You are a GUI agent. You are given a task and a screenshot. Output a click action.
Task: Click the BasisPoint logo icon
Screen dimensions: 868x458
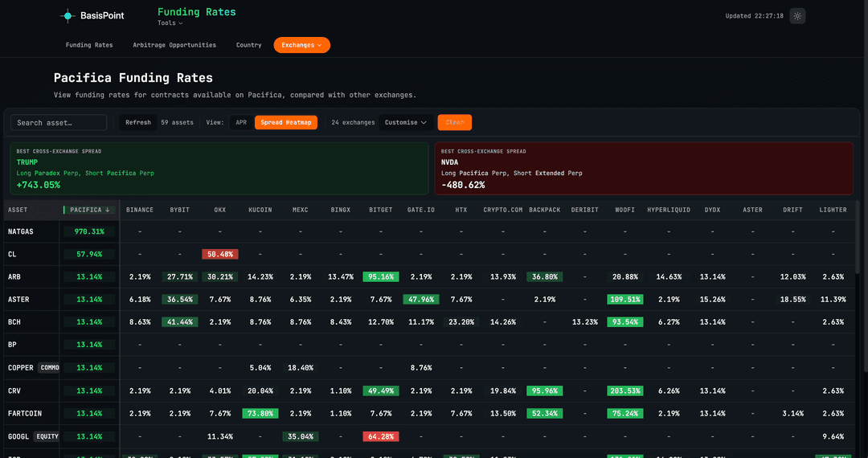pyautogui.click(x=69, y=15)
